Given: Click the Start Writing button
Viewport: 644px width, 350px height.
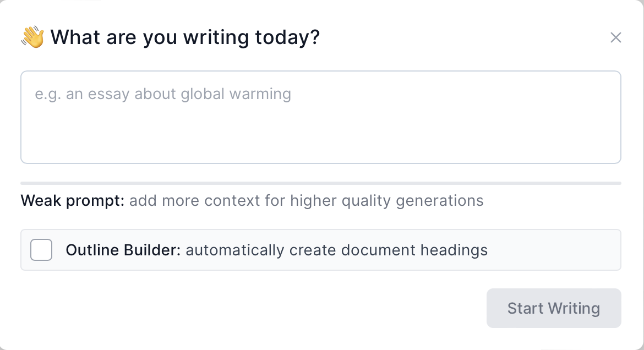Looking at the screenshot, I should tap(554, 308).
